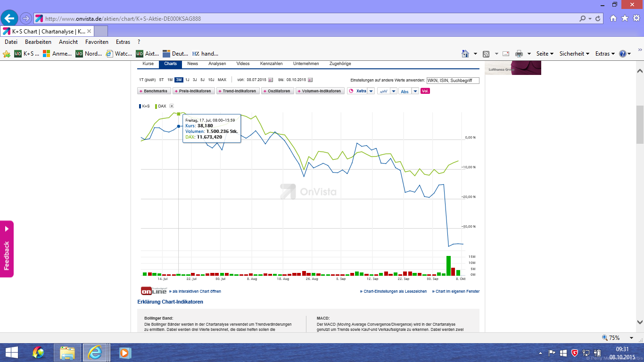644x362 pixels.
Task: Toggle the Vol. volume display button
Action: [425, 91]
